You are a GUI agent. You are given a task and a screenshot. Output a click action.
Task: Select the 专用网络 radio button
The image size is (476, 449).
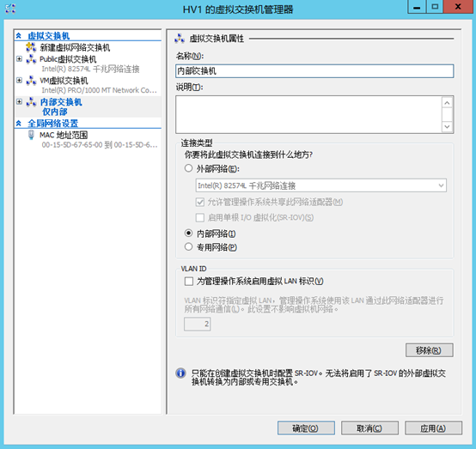[188, 246]
